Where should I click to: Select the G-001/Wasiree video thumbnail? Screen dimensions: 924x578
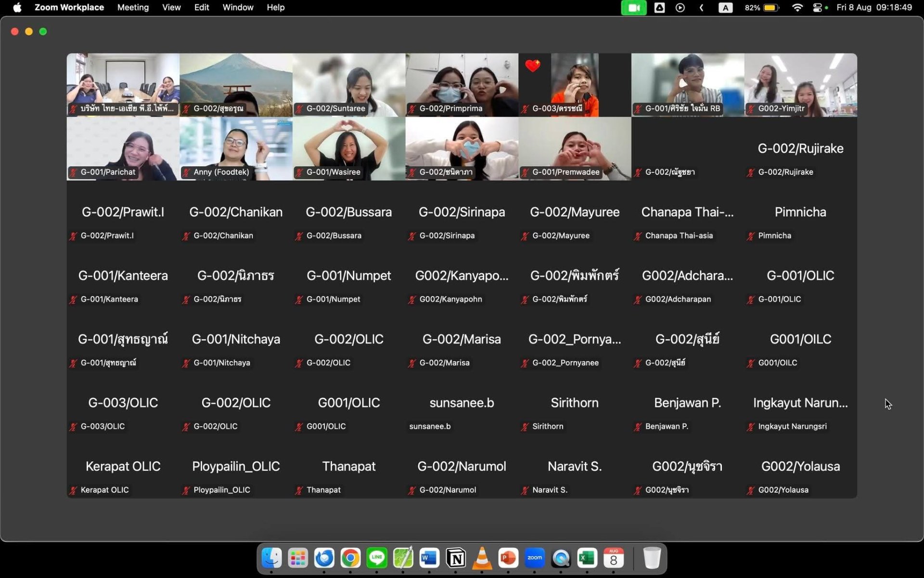click(349, 148)
